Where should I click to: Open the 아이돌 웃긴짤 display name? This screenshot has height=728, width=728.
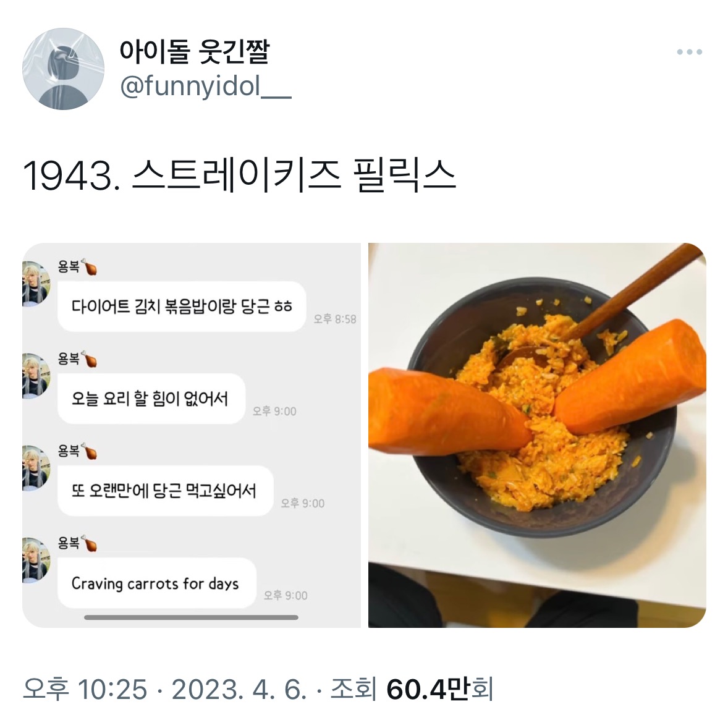click(195, 51)
